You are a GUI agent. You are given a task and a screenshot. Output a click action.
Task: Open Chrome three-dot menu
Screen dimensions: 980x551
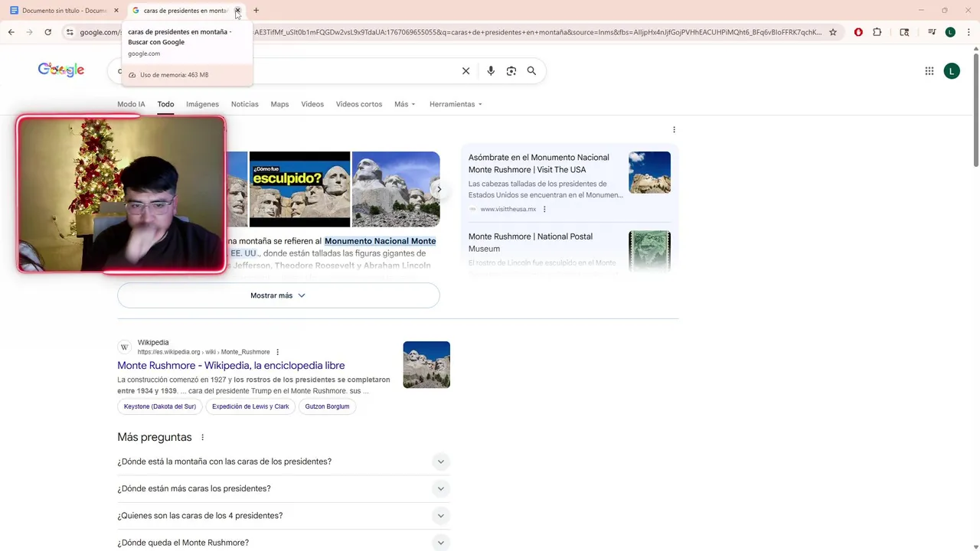tap(969, 32)
